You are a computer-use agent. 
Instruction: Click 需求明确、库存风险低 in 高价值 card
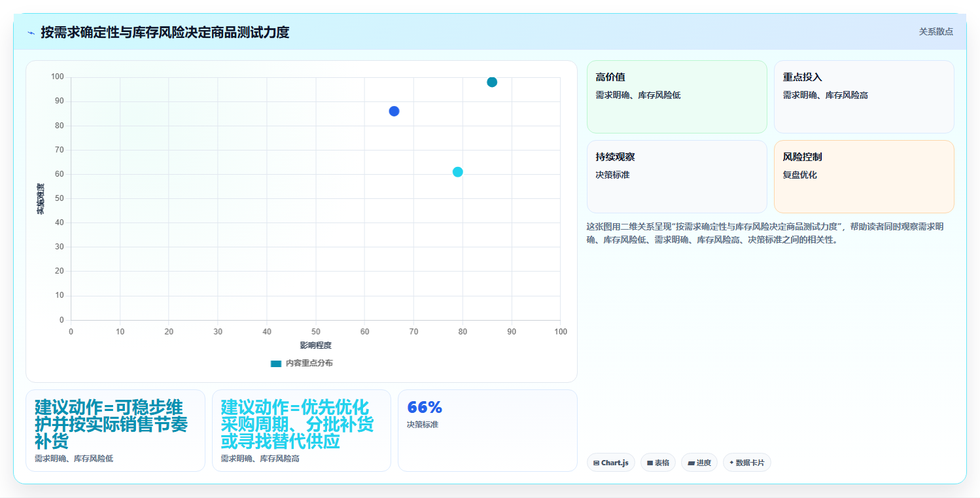click(638, 95)
